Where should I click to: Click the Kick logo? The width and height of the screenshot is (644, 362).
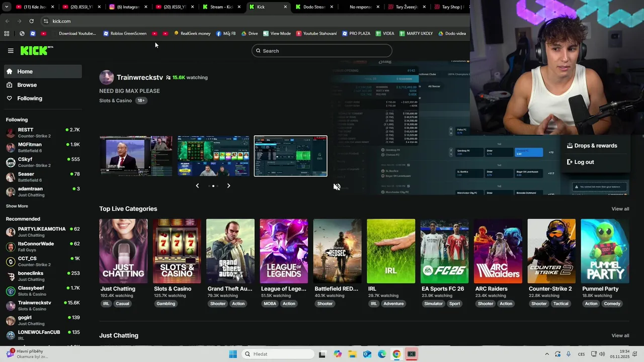(x=36, y=50)
